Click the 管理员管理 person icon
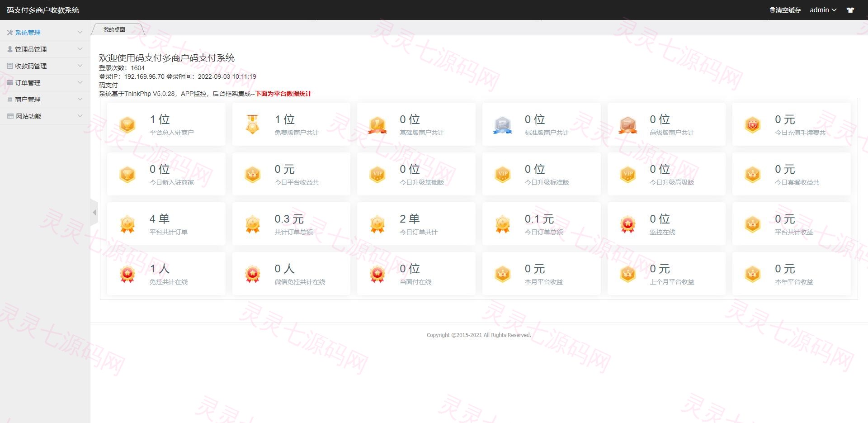Viewport: 868px width, 423px height. 10,49
